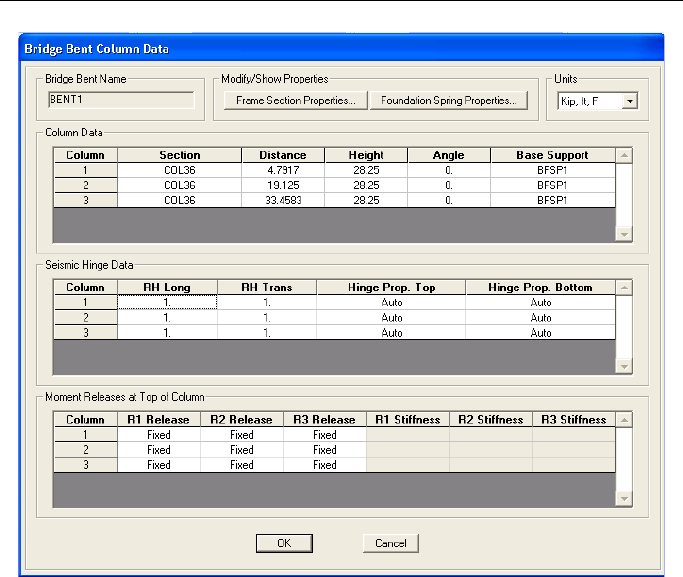The width and height of the screenshot is (683, 577).
Task: Click the Frame Section Properties button
Action: [x=296, y=100]
